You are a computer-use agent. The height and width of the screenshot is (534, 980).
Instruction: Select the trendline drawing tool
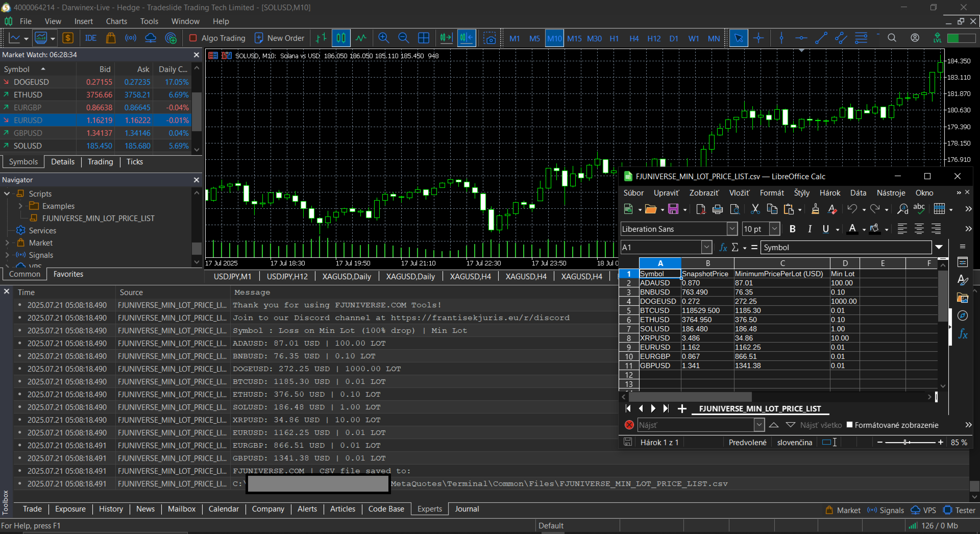[x=821, y=38]
